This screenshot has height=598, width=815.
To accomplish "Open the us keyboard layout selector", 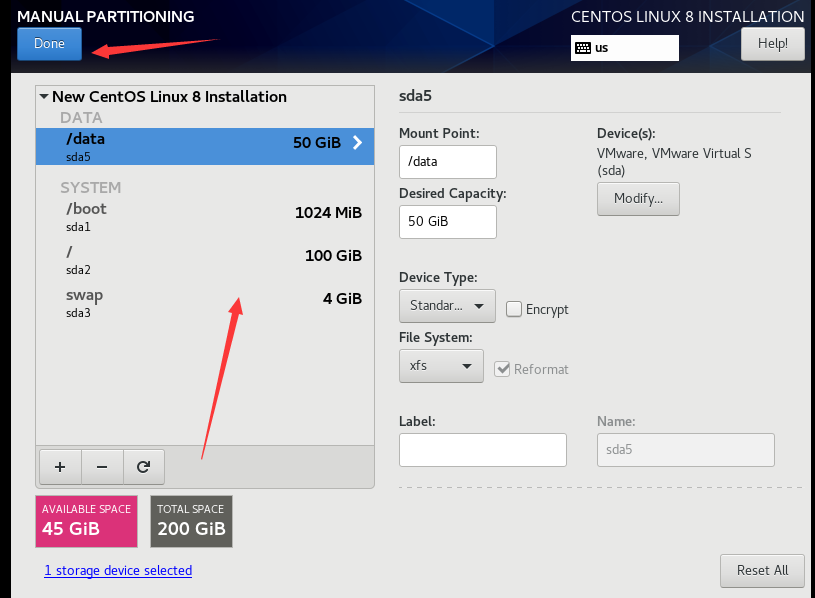I will click(624, 48).
